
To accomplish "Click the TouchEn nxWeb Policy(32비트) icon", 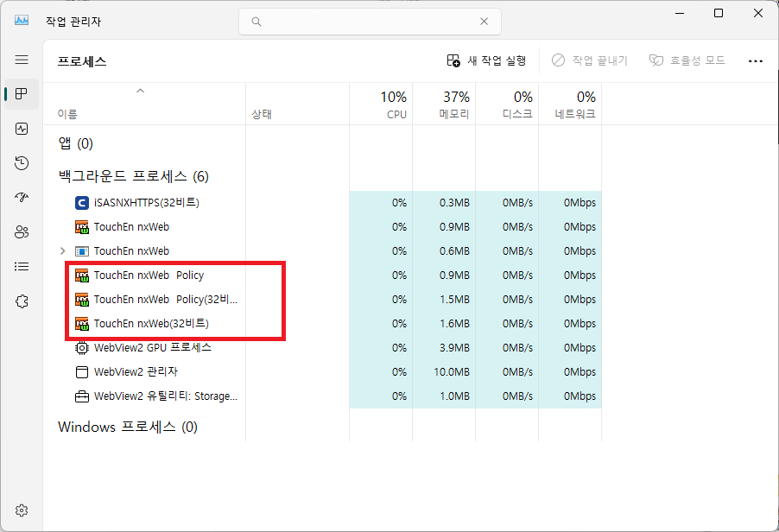I will pyautogui.click(x=81, y=300).
